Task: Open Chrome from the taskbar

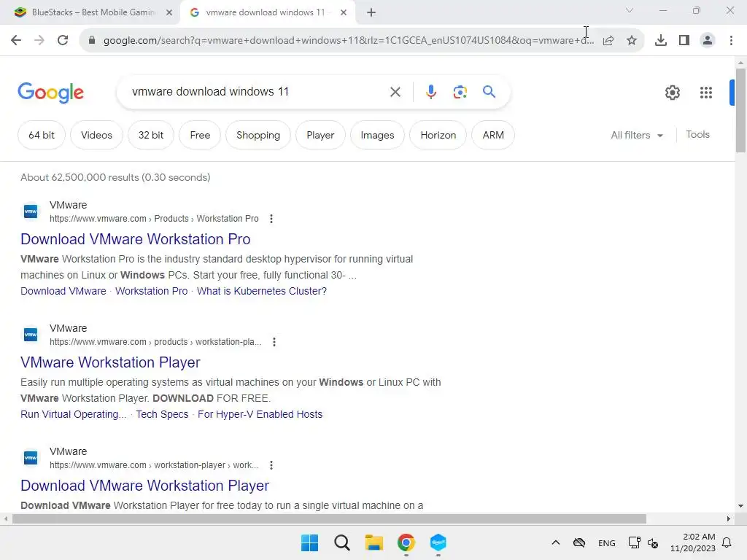Action: (x=406, y=542)
